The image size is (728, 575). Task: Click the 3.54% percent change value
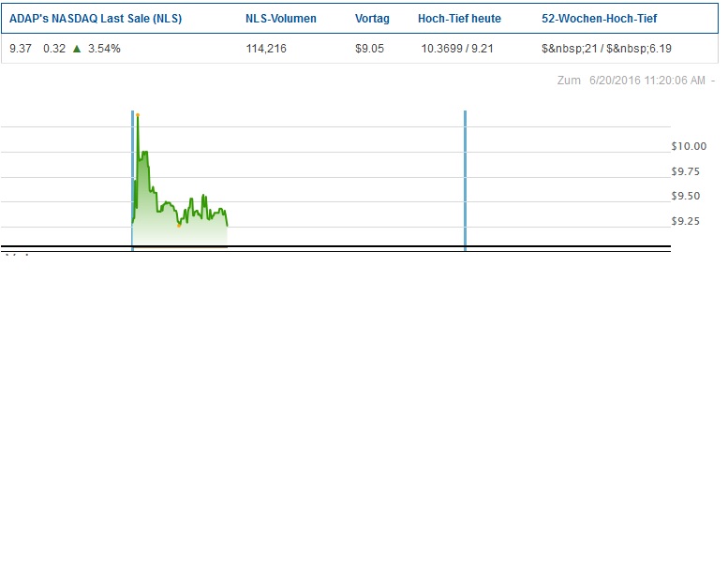tap(104, 49)
